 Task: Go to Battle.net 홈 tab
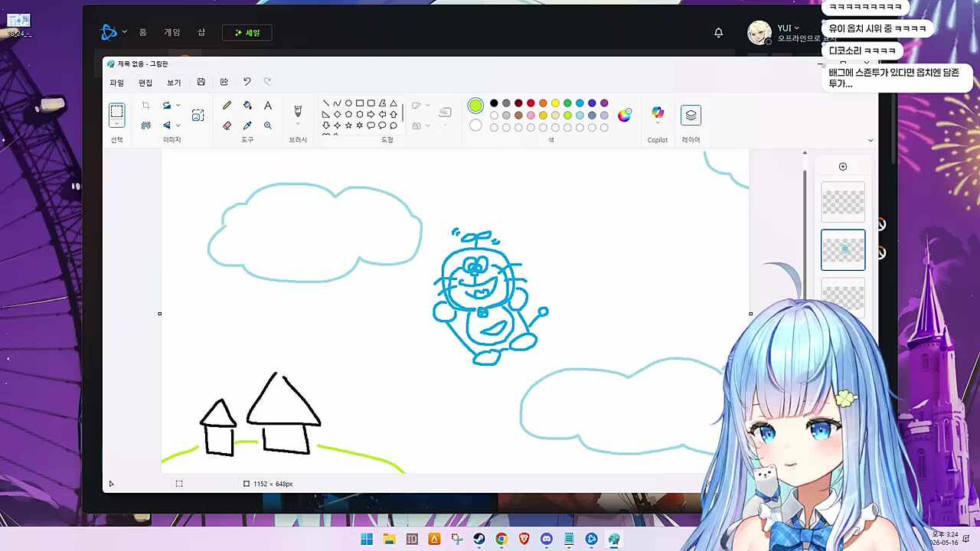point(142,32)
